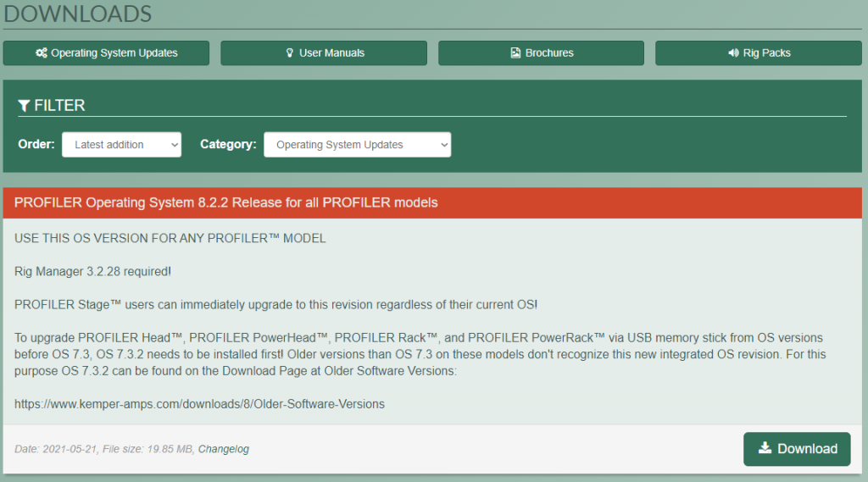Expand the Category dropdown showing Operating System Updates
Screen dimensions: 868x482
tap(358, 145)
